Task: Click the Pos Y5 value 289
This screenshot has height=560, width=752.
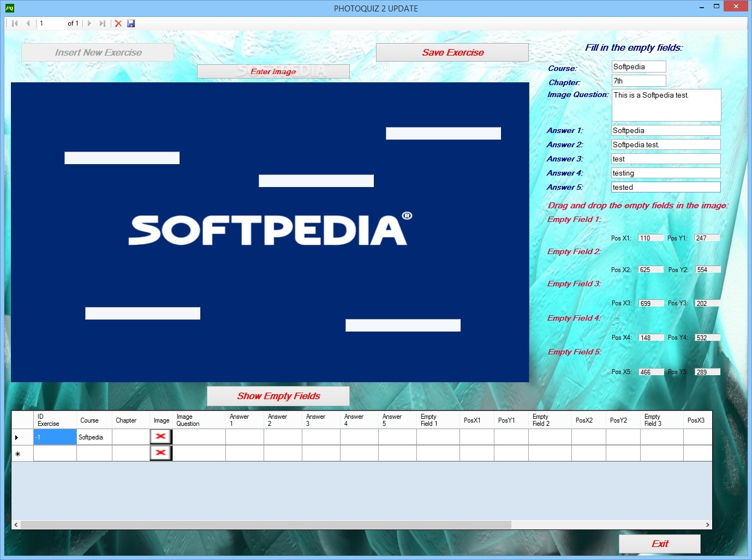Action: click(x=708, y=372)
